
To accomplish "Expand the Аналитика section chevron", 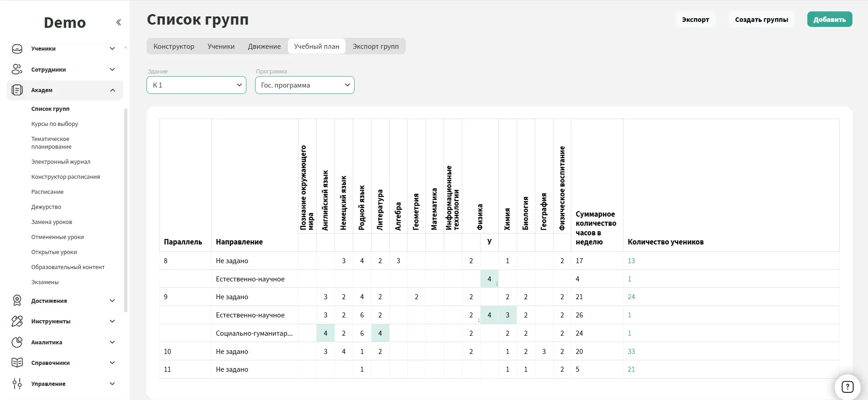I will tap(112, 342).
